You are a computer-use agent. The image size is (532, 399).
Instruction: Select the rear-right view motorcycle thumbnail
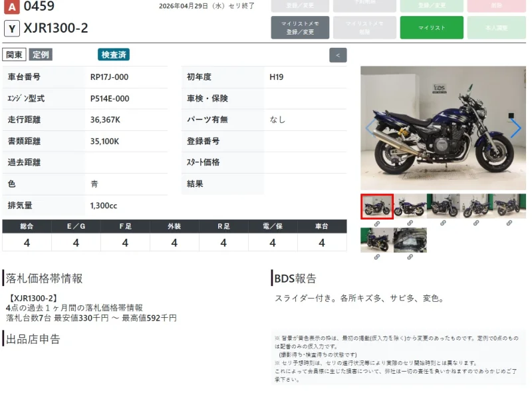point(509,206)
